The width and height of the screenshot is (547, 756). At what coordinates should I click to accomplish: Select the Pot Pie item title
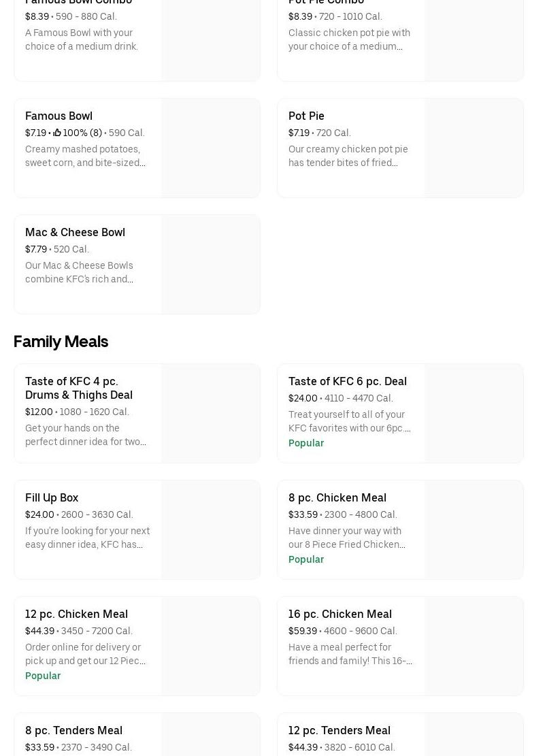click(306, 116)
